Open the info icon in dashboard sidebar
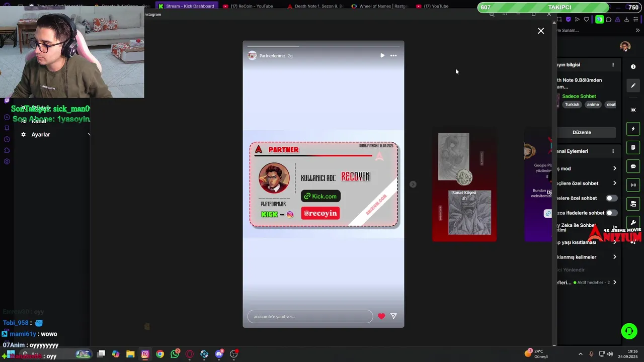644x362 pixels. [633, 67]
